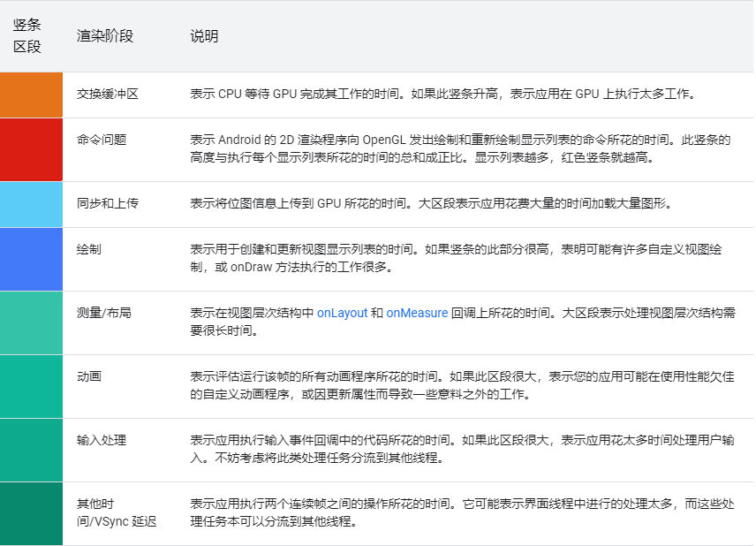
Task: Open the onMeasure link
Action: tap(416, 313)
